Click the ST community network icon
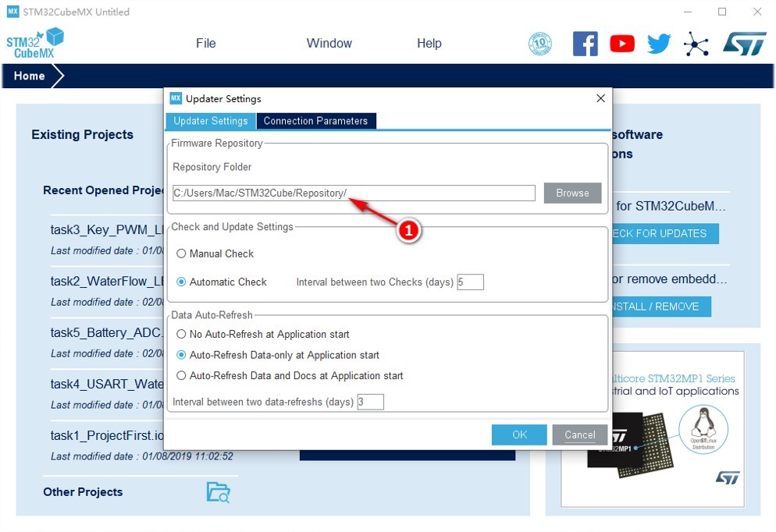This screenshot has height=532, width=776. [x=696, y=44]
